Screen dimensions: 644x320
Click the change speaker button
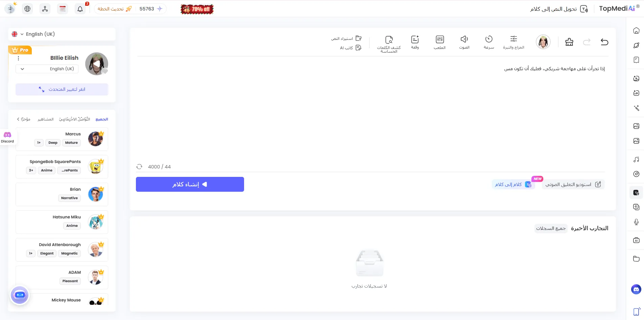(62, 89)
